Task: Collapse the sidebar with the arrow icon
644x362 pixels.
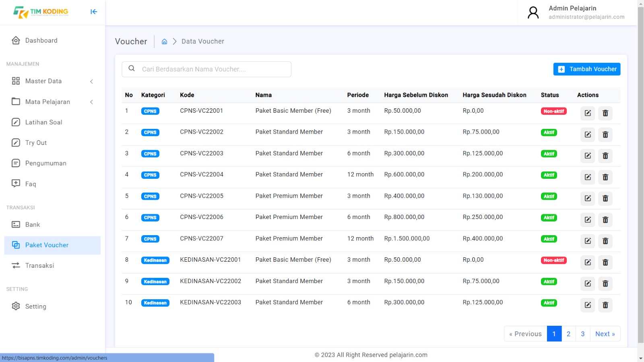Action: (x=94, y=12)
